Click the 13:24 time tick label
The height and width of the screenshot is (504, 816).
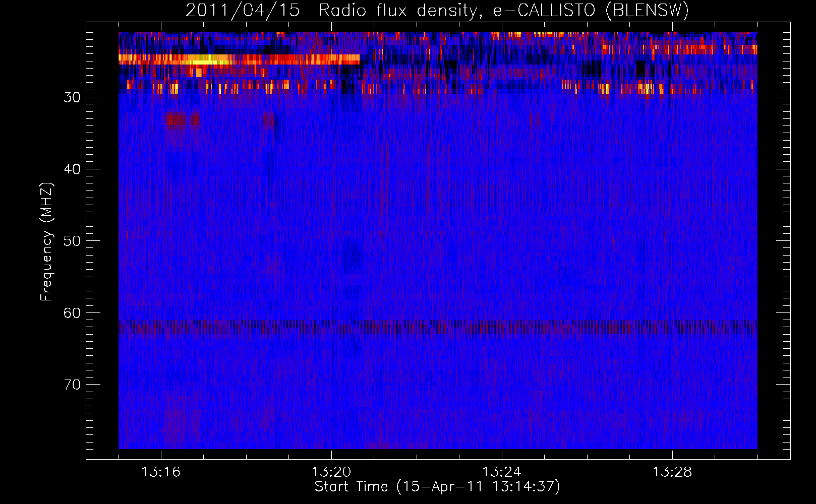pos(502,472)
